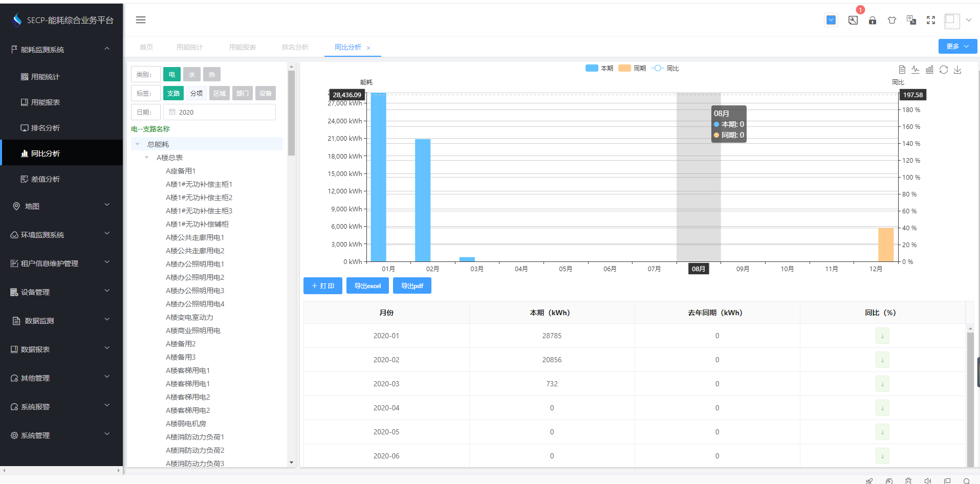
Task: Save chart as image download icon
Action: tap(957, 70)
